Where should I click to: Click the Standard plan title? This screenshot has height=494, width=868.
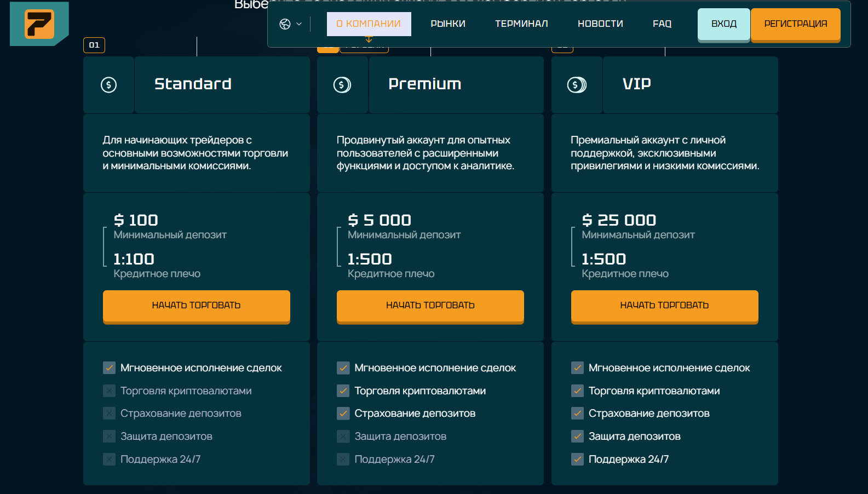point(193,84)
